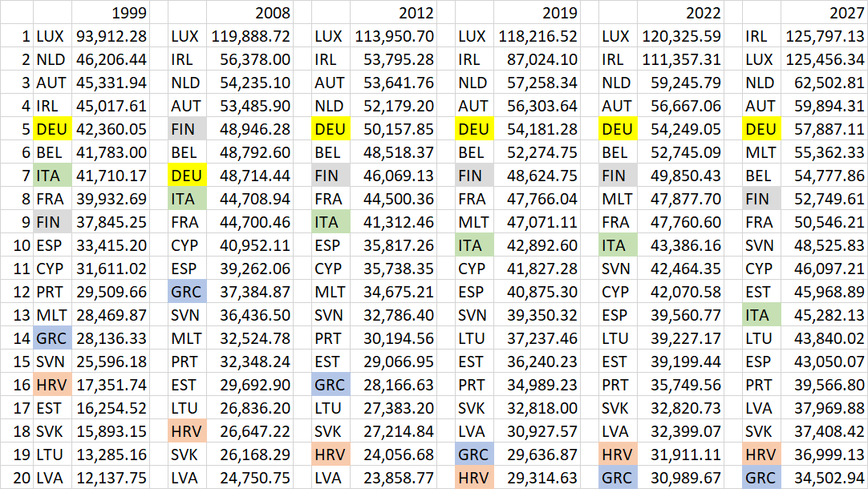This screenshot has width=868, height=489.
Task: Select the 2008 year header cell
Action: tap(250, 12)
